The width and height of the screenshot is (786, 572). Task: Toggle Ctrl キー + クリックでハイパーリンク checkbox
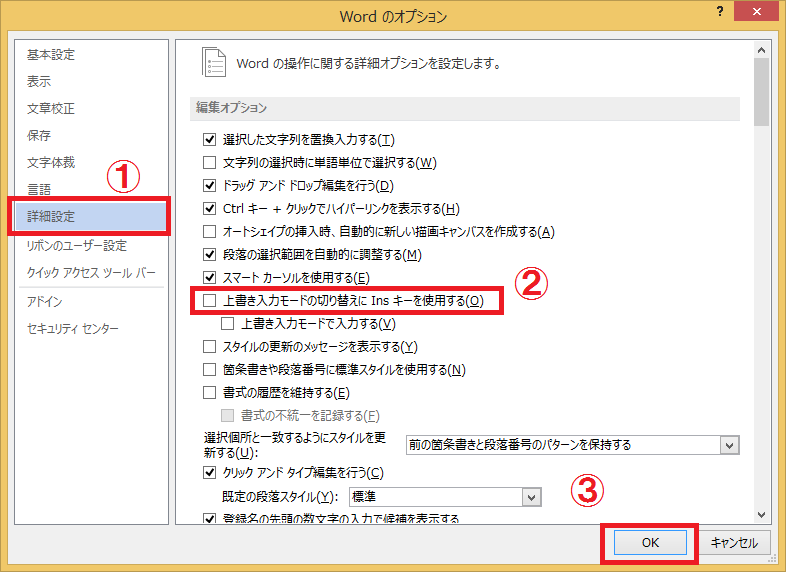(209, 209)
